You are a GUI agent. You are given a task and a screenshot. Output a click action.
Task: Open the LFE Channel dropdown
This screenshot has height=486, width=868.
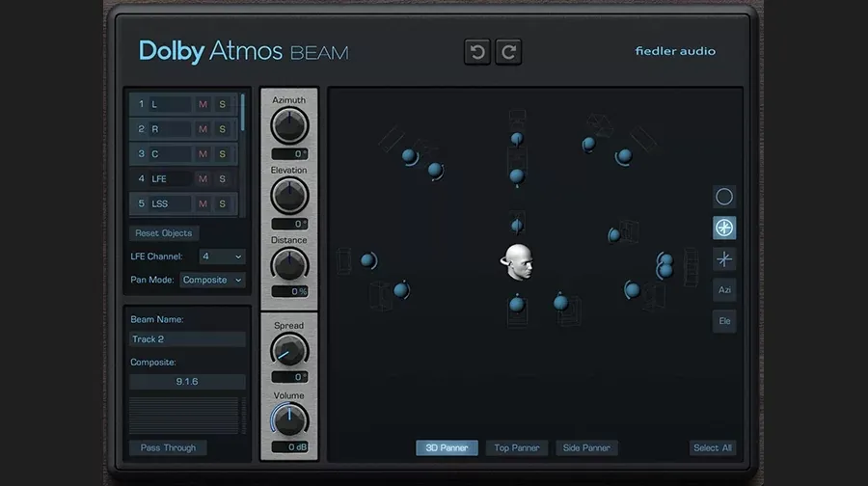pos(222,256)
